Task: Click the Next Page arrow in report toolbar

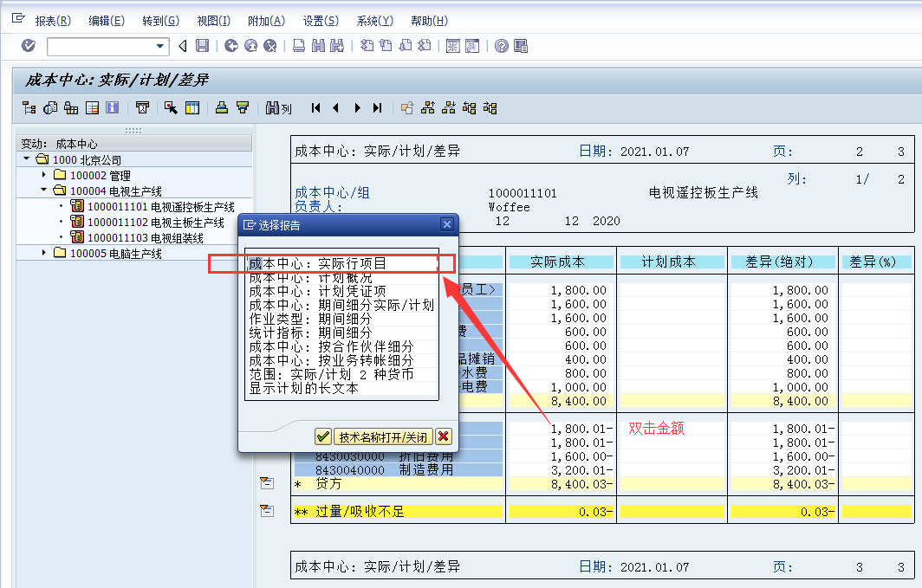Action: [357, 108]
